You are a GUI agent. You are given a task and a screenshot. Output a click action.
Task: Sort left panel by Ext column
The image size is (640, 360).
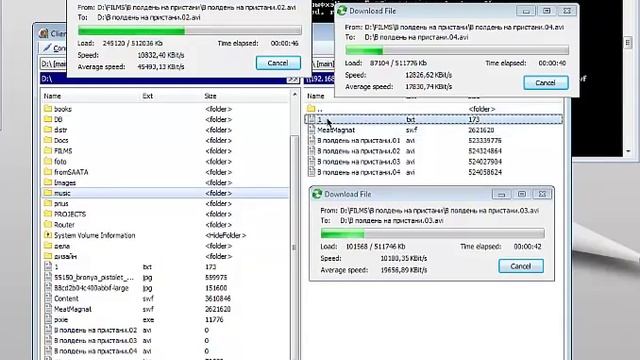point(147,96)
